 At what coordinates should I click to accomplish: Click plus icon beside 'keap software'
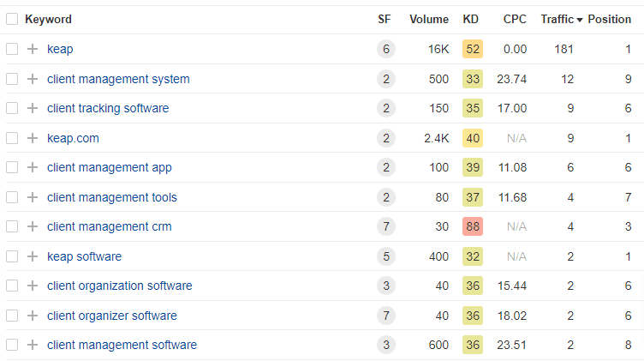click(x=33, y=256)
